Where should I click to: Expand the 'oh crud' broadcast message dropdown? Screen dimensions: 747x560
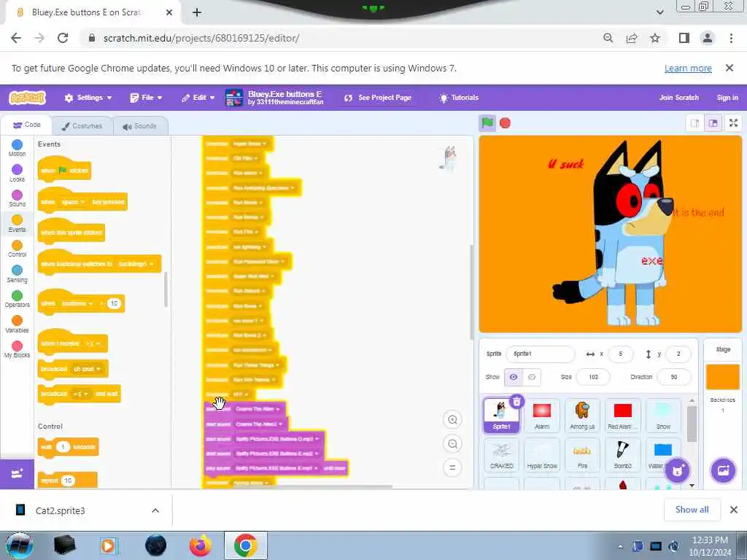[x=88, y=369]
